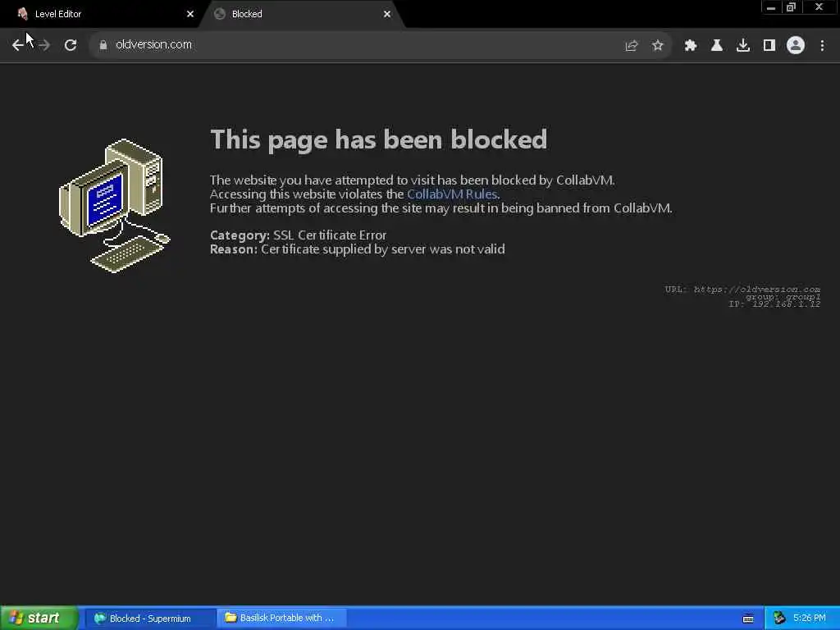Open the downloads icon in toolbar

tap(743, 46)
